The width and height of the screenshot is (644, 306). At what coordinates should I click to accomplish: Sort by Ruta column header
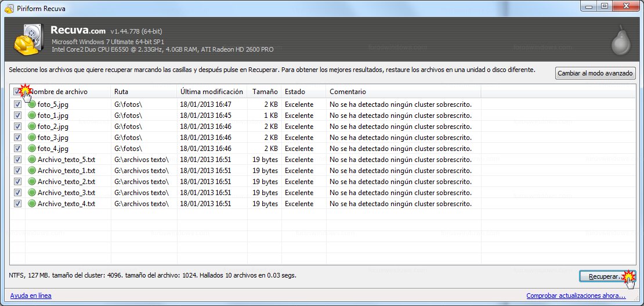(x=144, y=92)
